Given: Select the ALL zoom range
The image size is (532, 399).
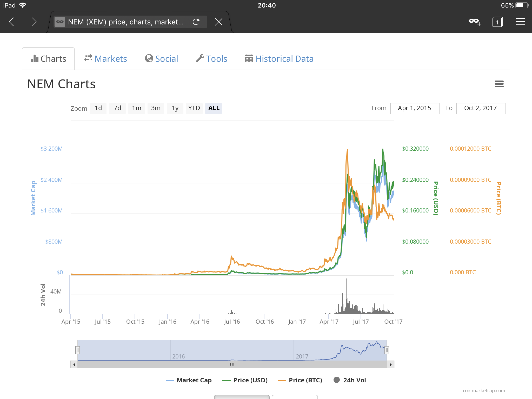Looking at the screenshot, I should [x=214, y=108].
